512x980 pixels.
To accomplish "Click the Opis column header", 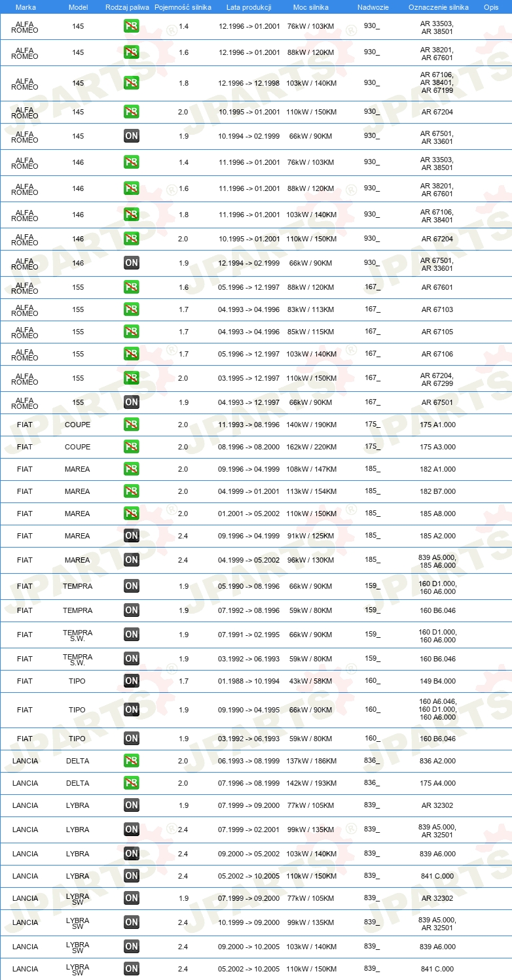I will (x=490, y=7).
